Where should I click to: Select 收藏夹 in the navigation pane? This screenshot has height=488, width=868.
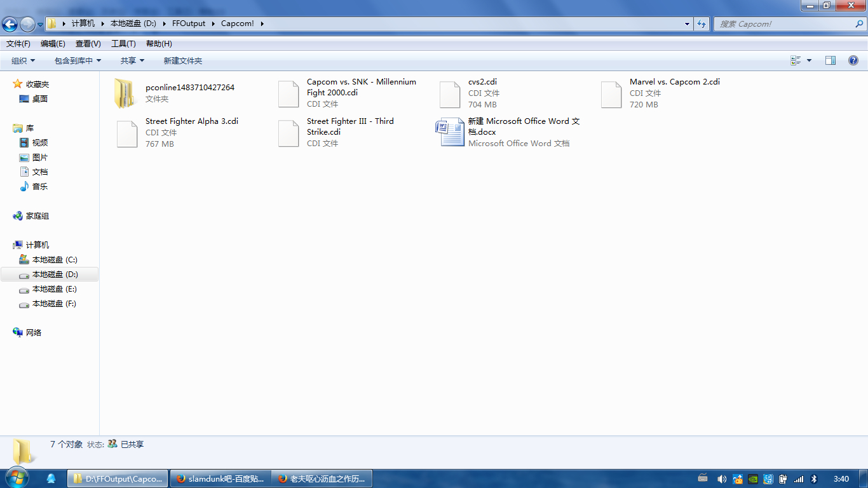(37, 84)
